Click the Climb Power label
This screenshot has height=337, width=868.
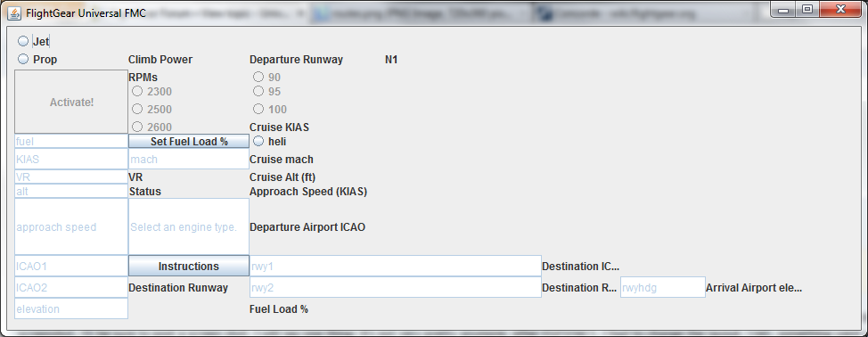coord(160,59)
